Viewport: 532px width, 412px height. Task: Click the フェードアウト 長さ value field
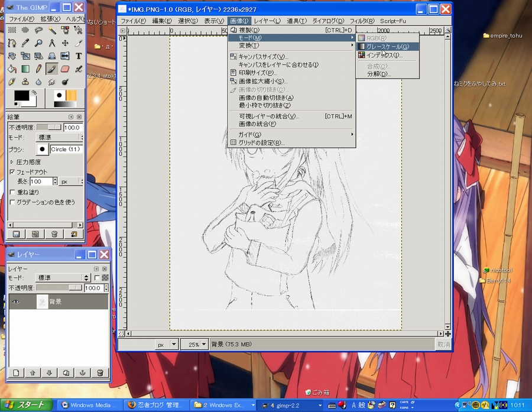click(x=41, y=181)
